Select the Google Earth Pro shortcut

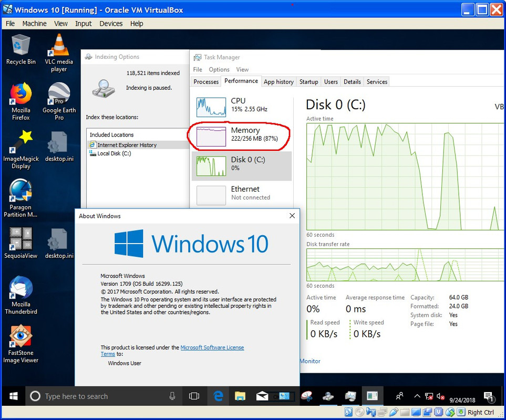tap(59, 102)
